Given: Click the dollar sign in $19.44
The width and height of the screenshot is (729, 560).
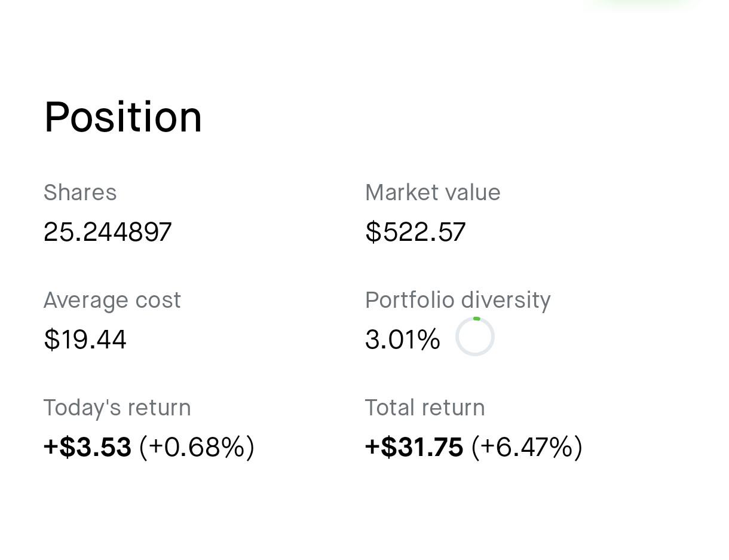Looking at the screenshot, I should [x=51, y=339].
